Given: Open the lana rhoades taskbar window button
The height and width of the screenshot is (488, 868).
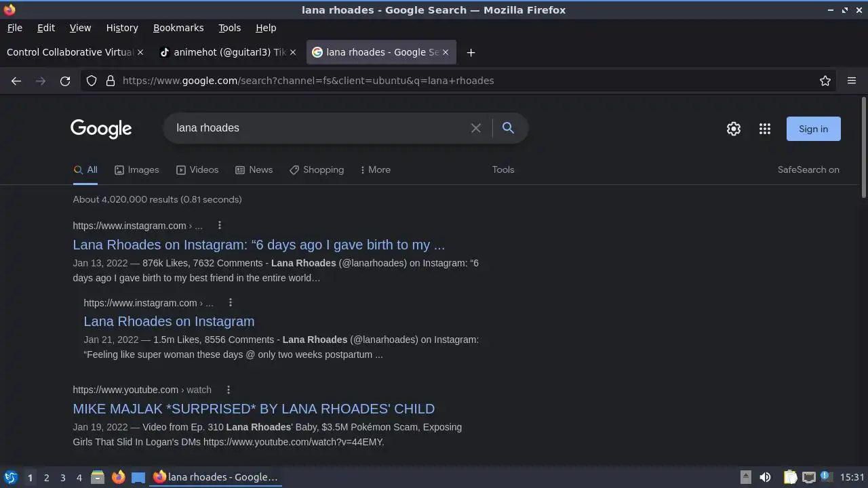Looking at the screenshot, I should point(216,477).
